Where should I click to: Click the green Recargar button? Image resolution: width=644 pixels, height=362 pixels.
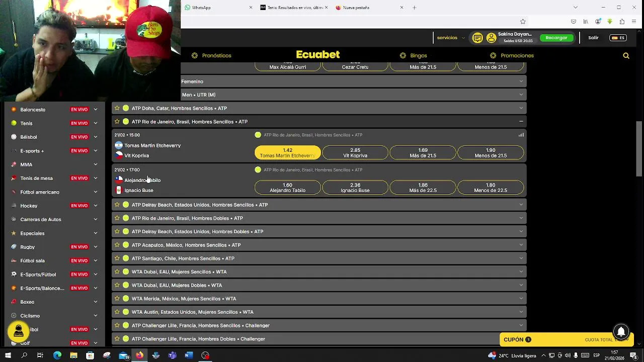click(x=556, y=38)
